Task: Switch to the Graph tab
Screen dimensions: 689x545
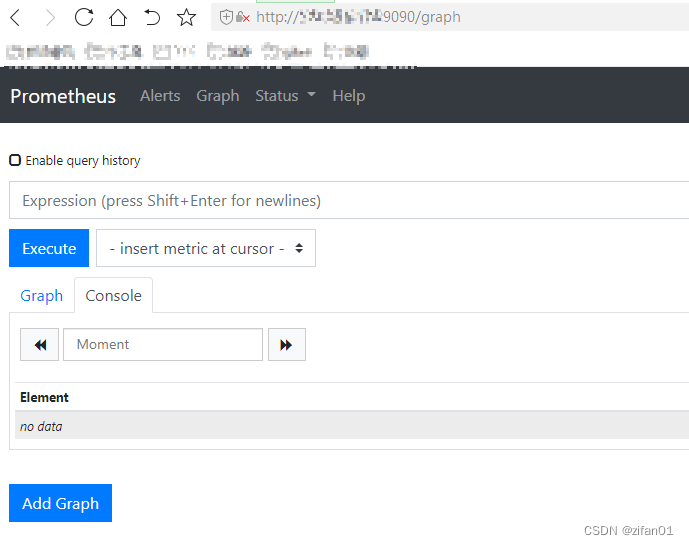Action: (x=42, y=295)
